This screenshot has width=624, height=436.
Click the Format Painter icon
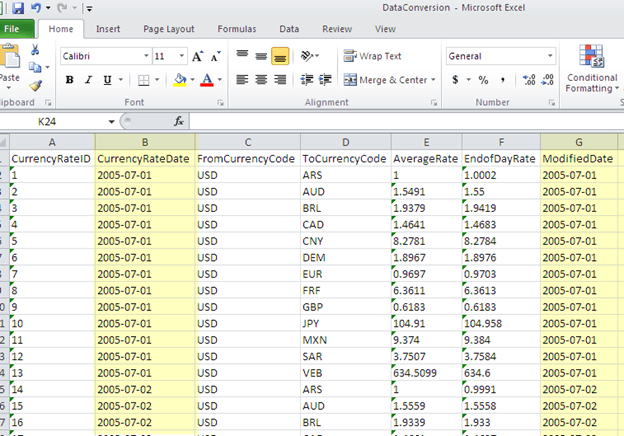[x=35, y=86]
